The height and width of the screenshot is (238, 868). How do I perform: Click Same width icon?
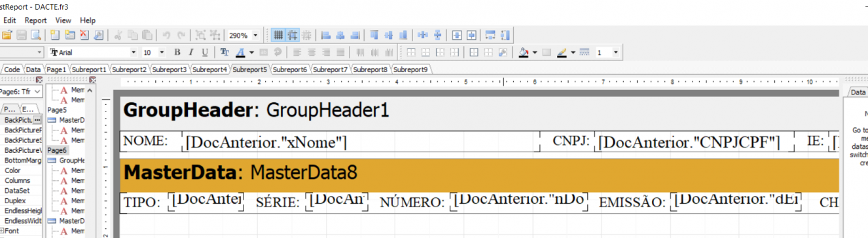[490, 35]
